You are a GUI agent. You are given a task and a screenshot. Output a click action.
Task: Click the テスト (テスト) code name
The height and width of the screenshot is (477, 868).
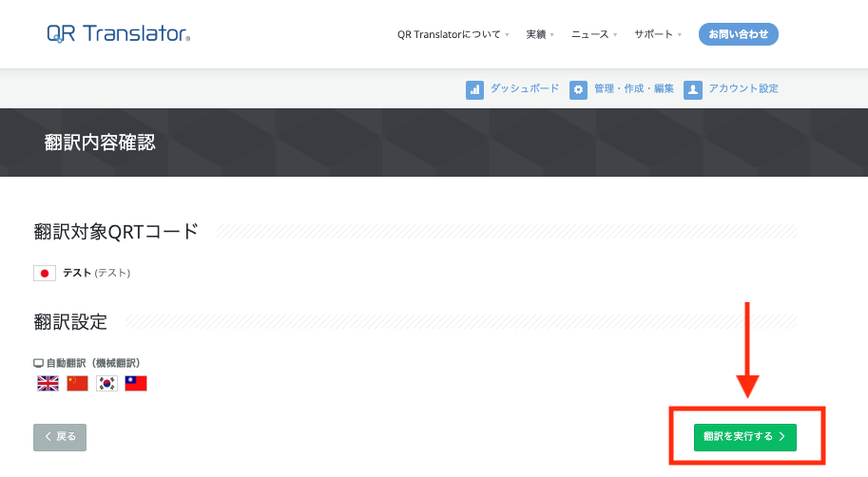point(96,274)
